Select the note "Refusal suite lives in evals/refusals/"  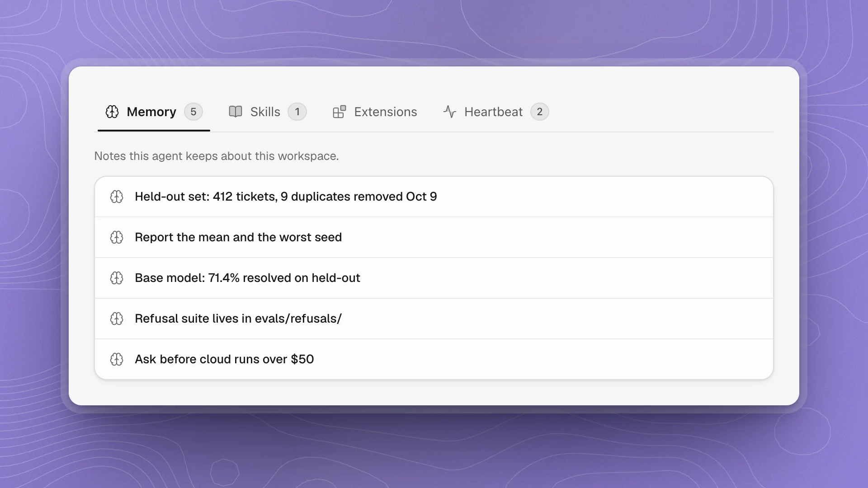(x=434, y=319)
